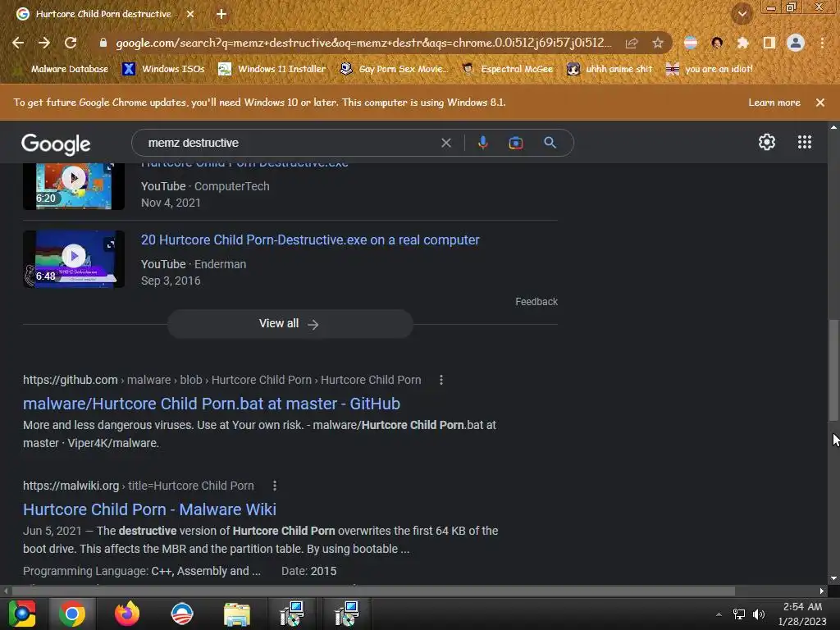Click the https://malwiki.org URL text
The height and width of the screenshot is (630, 840).
71,486
